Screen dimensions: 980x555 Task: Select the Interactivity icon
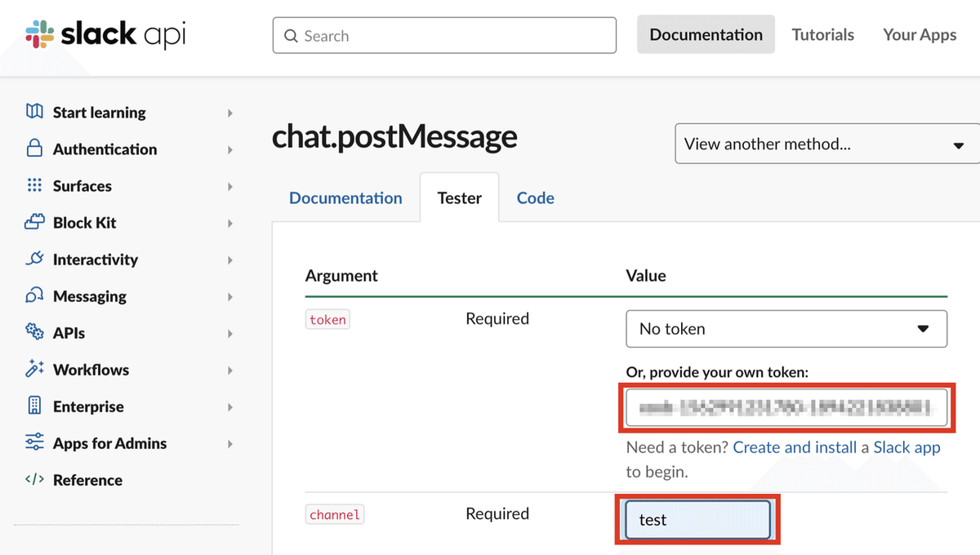point(33,259)
